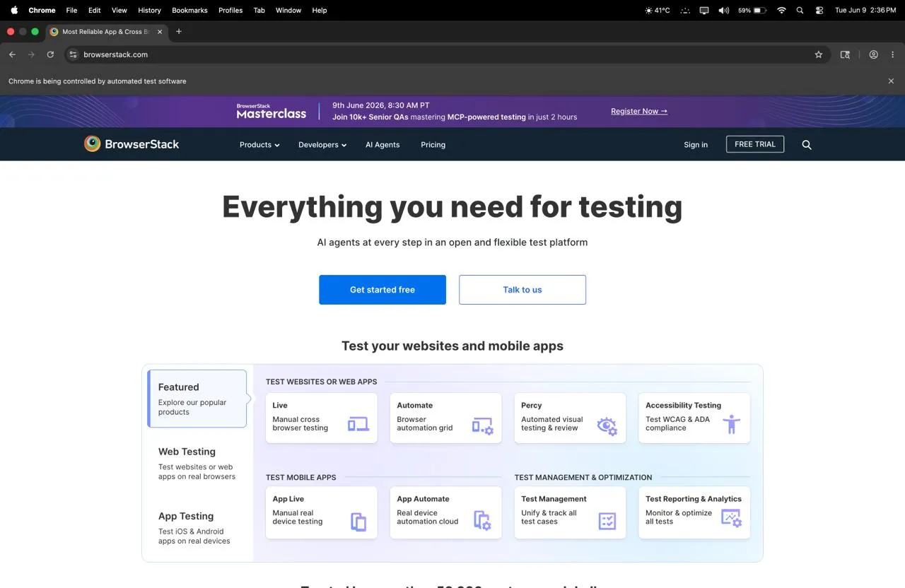Expand the Developers dropdown
The width and height of the screenshot is (905, 588).
(322, 145)
